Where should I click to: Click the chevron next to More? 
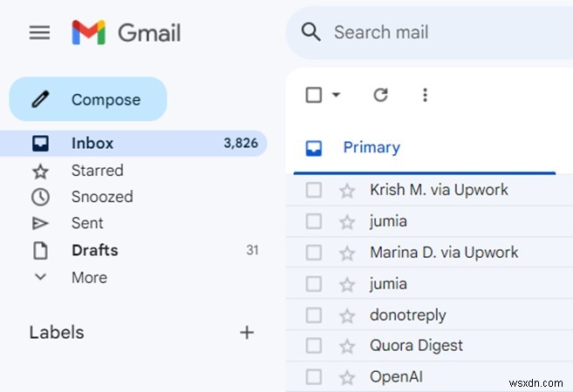[x=40, y=277]
